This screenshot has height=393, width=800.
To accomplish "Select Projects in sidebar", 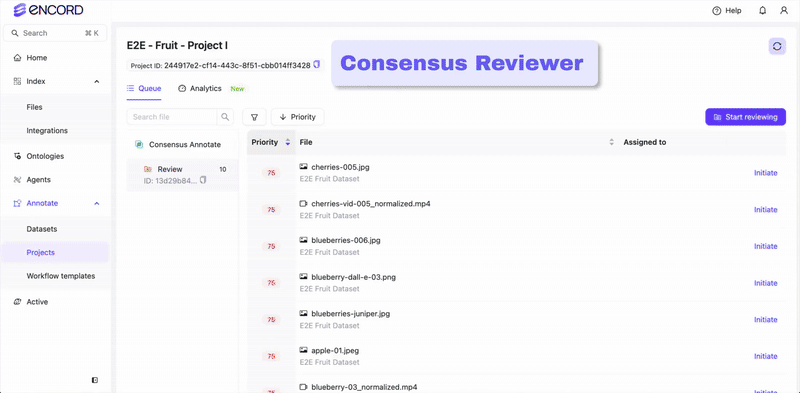I will point(55,253).
